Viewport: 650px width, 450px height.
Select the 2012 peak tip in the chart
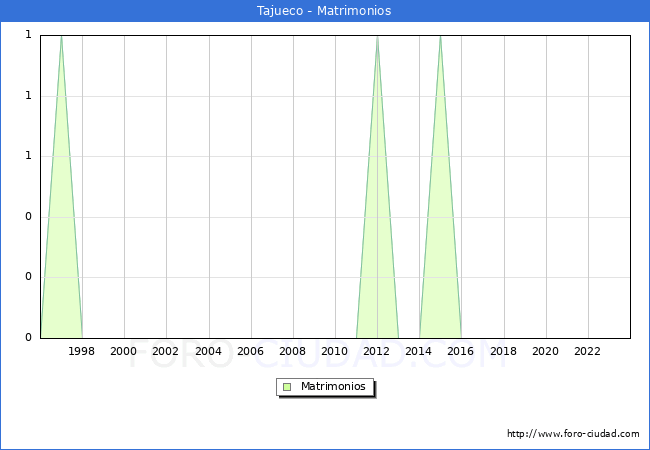pos(377,37)
